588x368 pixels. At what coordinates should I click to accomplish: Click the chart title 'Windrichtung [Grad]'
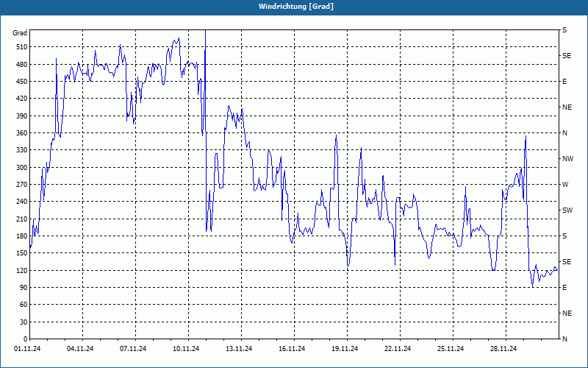tap(296, 7)
